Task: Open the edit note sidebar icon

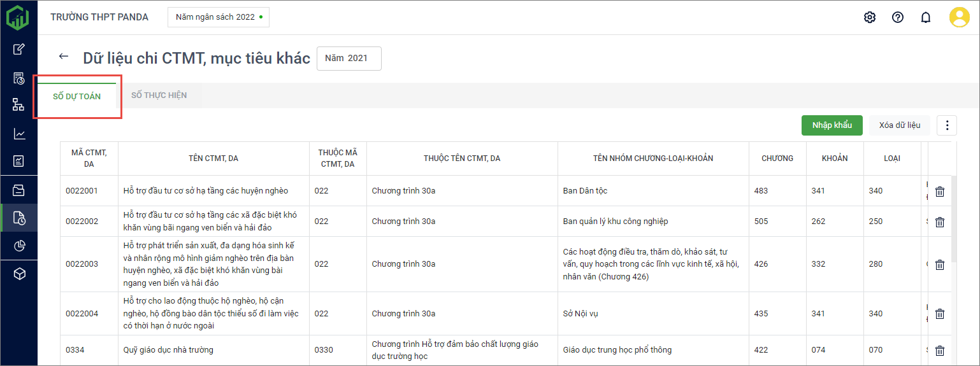Action: tap(19, 49)
